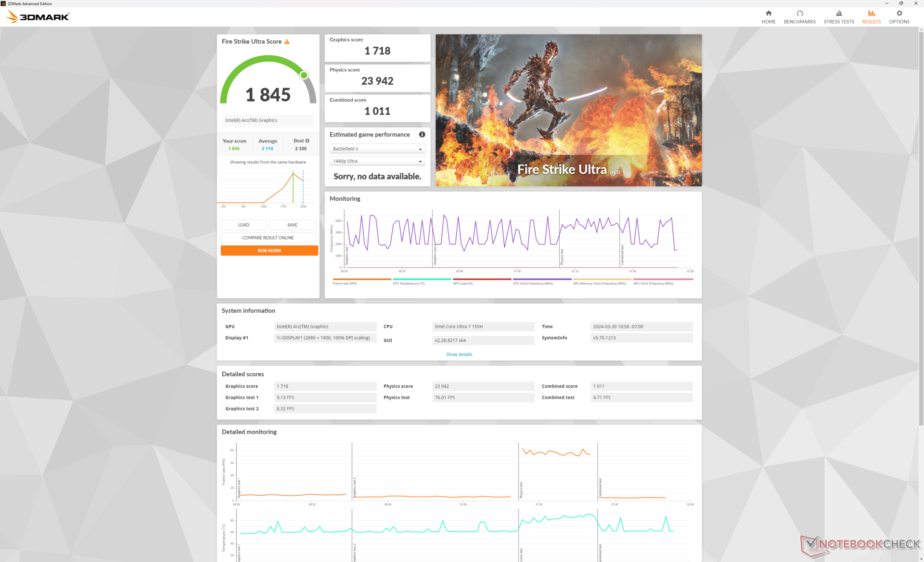This screenshot has width=924, height=562.
Task: Click the Home icon in top navigation
Action: point(768,13)
